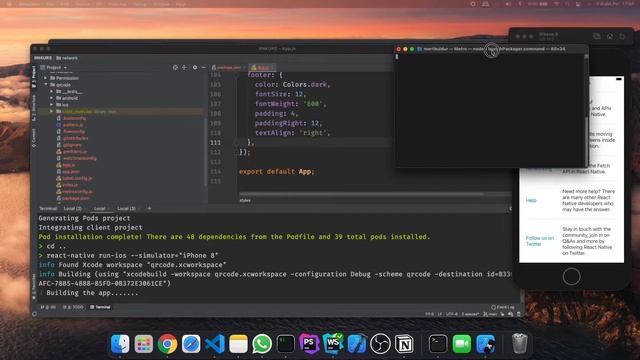
Task: Open Launchpad from the Dock
Action: pos(144,344)
